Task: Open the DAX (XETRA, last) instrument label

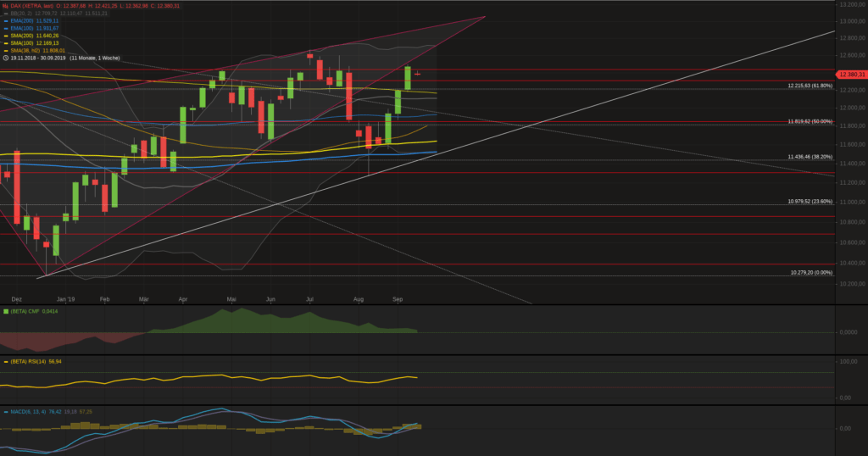Action: point(32,6)
